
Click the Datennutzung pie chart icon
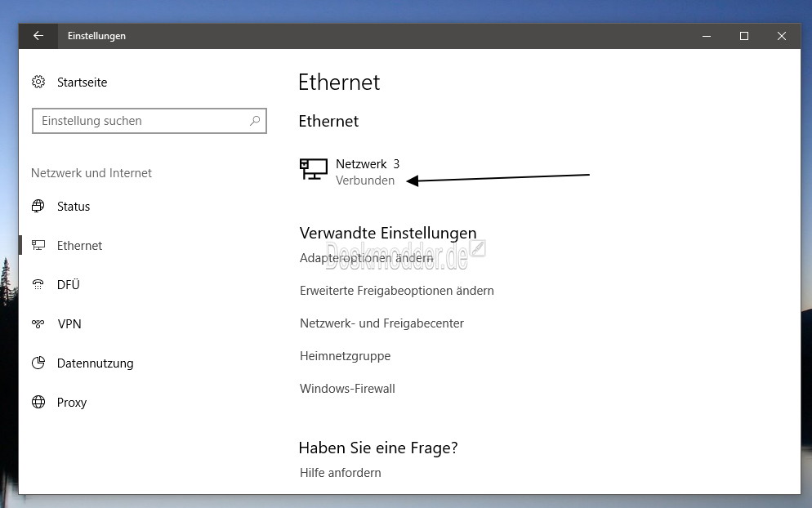pos(38,363)
